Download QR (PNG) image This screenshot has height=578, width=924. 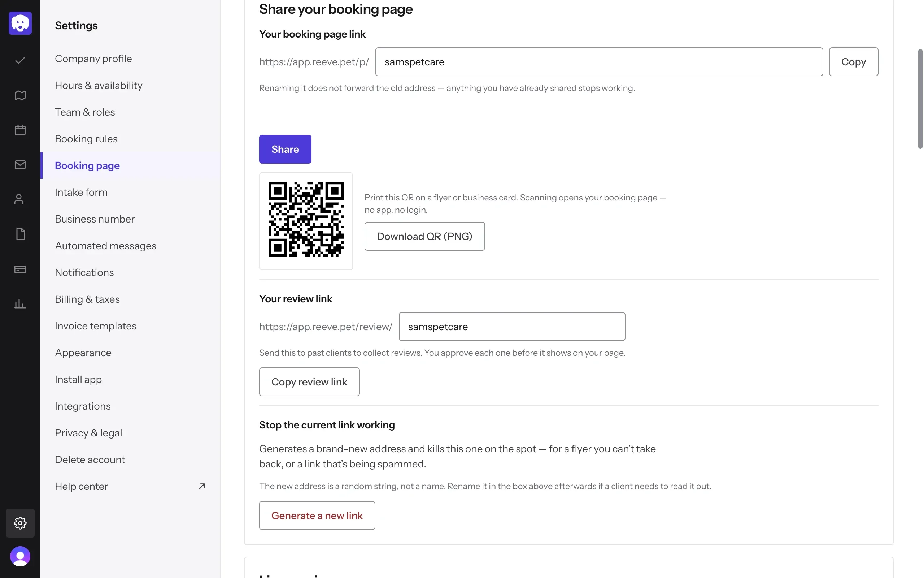pyautogui.click(x=424, y=236)
